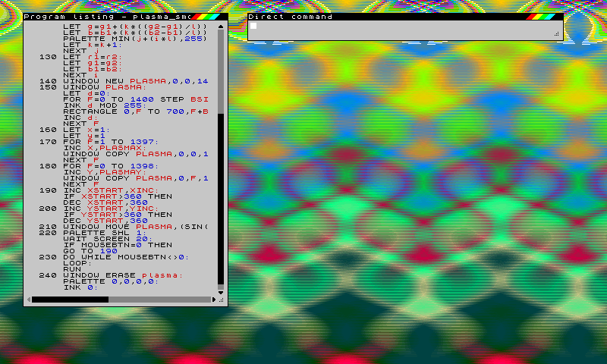
Task: Click the scroll up arrow in Program listing
Action: click(x=222, y=25)
